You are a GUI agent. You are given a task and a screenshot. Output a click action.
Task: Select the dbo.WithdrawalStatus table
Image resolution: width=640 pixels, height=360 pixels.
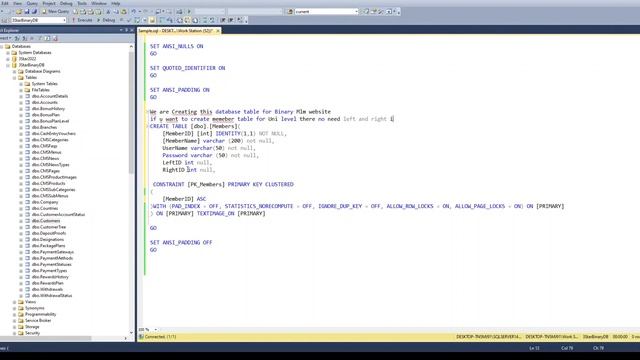tap(52, 296)
